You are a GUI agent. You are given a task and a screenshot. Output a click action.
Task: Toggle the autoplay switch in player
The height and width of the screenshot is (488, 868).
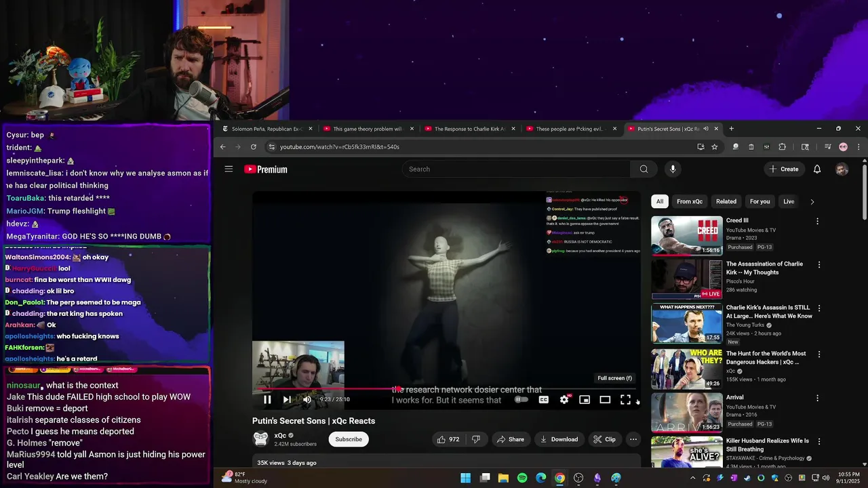(521, 400)
